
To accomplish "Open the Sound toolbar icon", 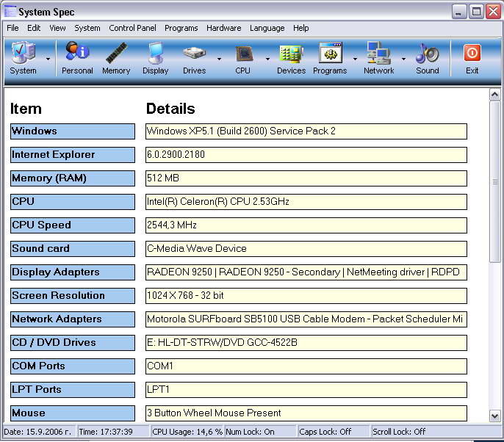I will pyautogui.click(x=428, y=58).
